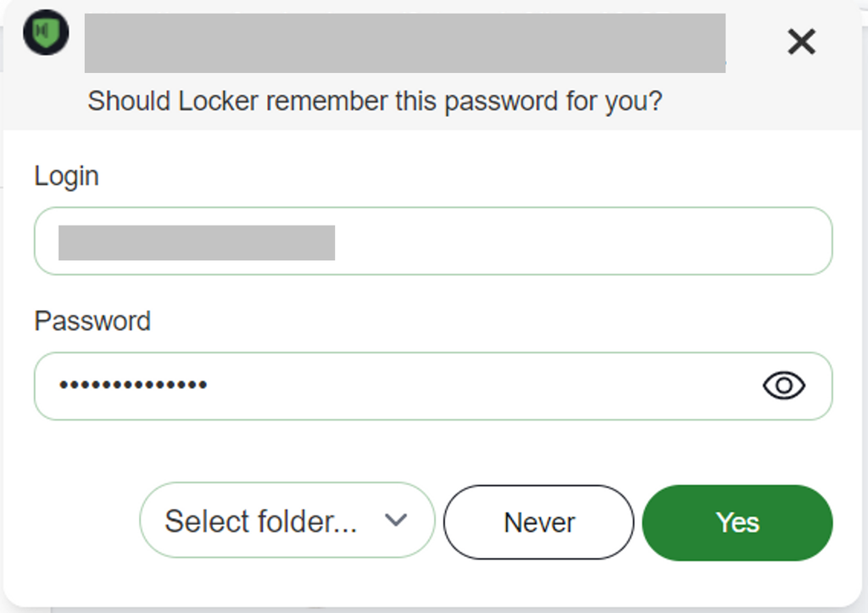The width and height of the screenshot is (868, 613).
Task: Click the X dismiss icon on the prompt
Action: (800, 42)
